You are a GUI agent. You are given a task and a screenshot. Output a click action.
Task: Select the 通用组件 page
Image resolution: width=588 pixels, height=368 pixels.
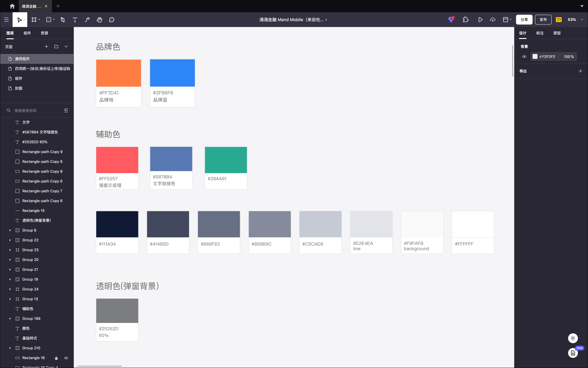pos(37,59)
